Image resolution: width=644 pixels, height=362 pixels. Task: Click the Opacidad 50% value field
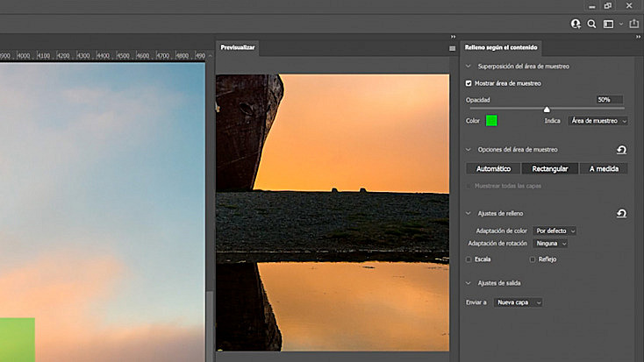tap(610, 100)
